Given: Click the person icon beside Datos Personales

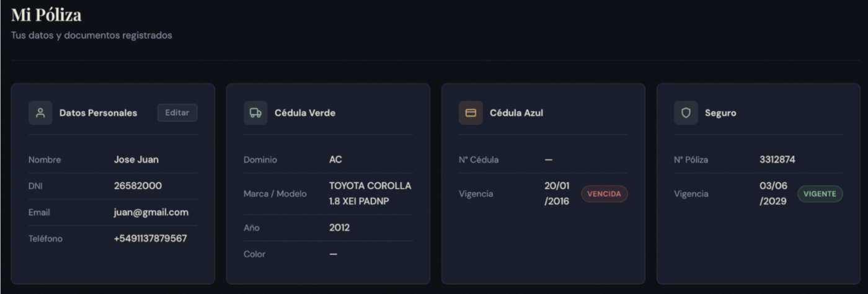Looking at the screenshot, I should 40,113.
